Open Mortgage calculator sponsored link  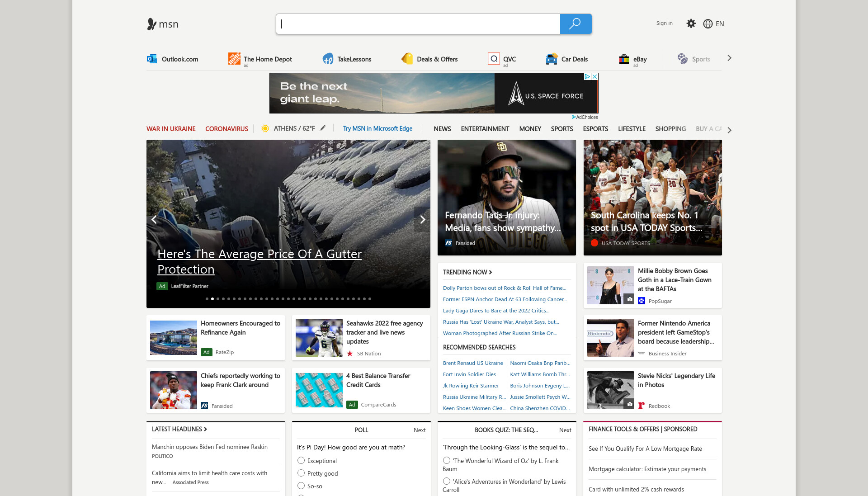(647, 469)
